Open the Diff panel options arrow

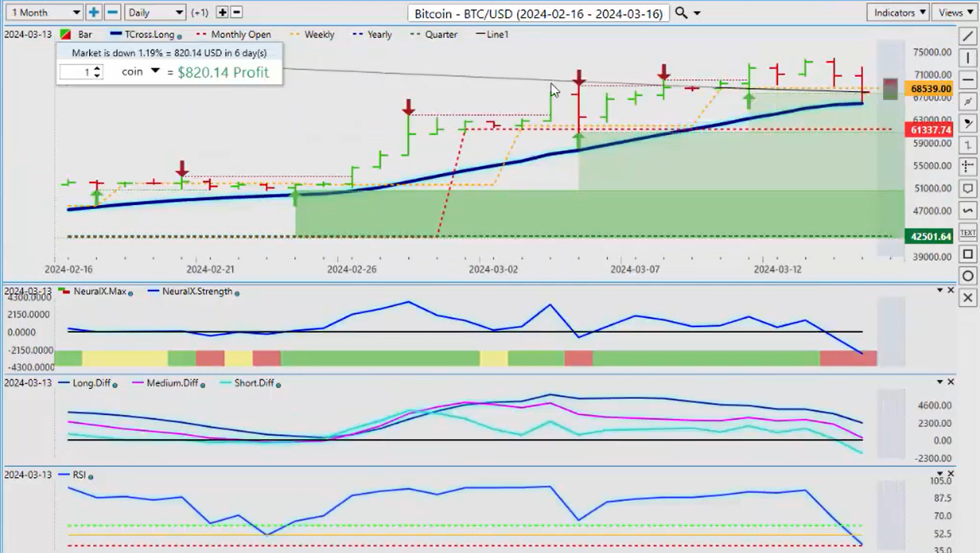coord(940,382)
